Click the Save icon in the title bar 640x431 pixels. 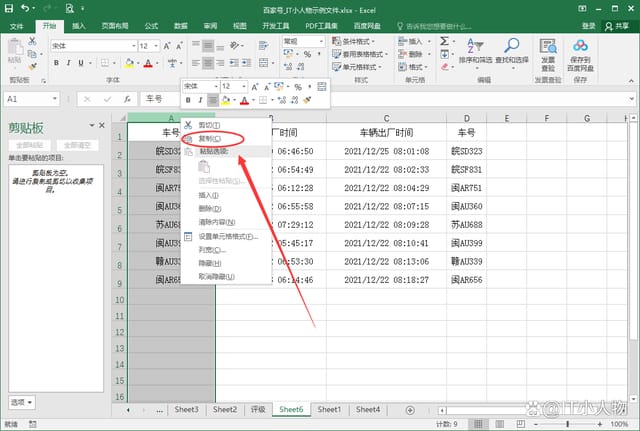coord(9,8)
